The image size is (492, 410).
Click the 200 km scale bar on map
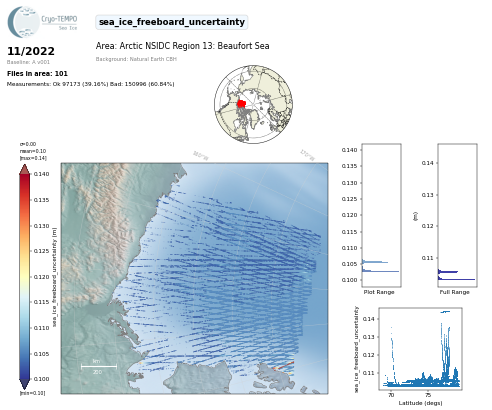click(x=99, y=367)
